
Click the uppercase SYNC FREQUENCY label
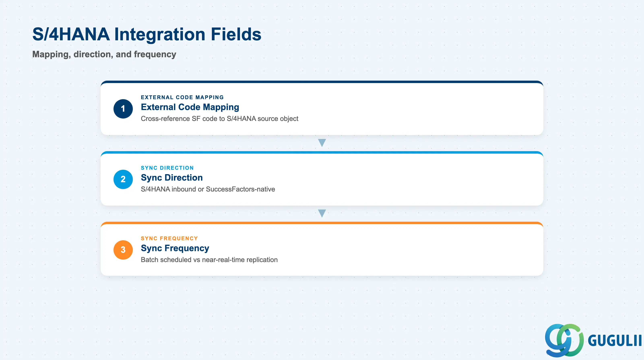click(x=169, y=238)
